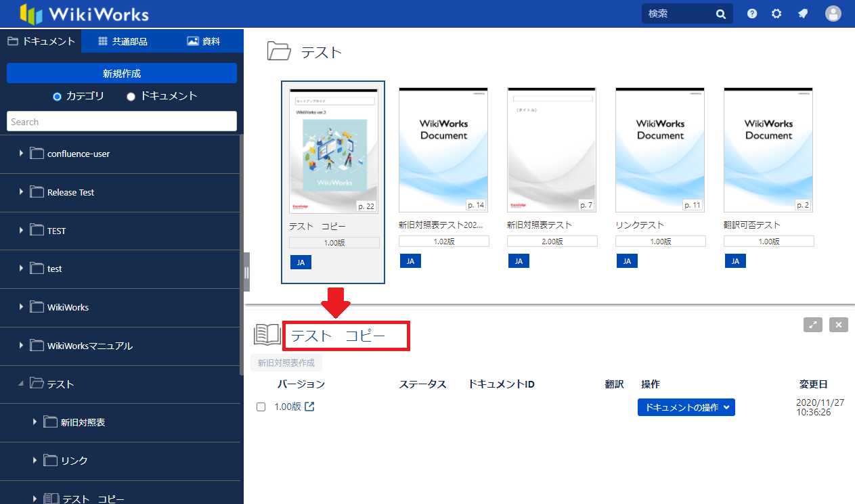Click the 1.00版 button under 翻訳可否テスト

point(769,242)
